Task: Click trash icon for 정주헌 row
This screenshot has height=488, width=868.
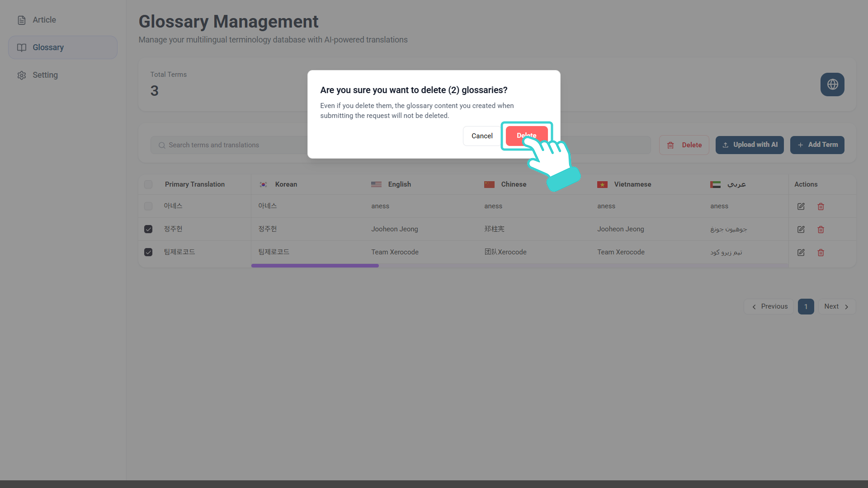Action: coord(821,230)
